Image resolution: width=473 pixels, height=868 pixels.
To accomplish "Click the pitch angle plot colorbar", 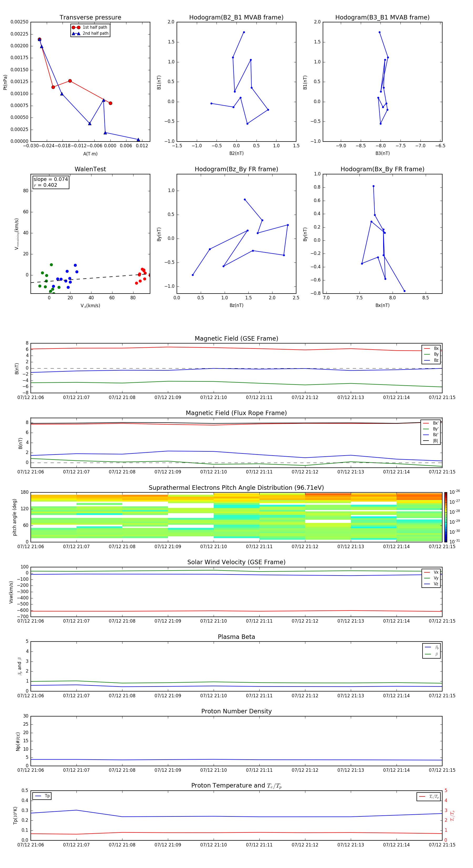I will 446,517.
